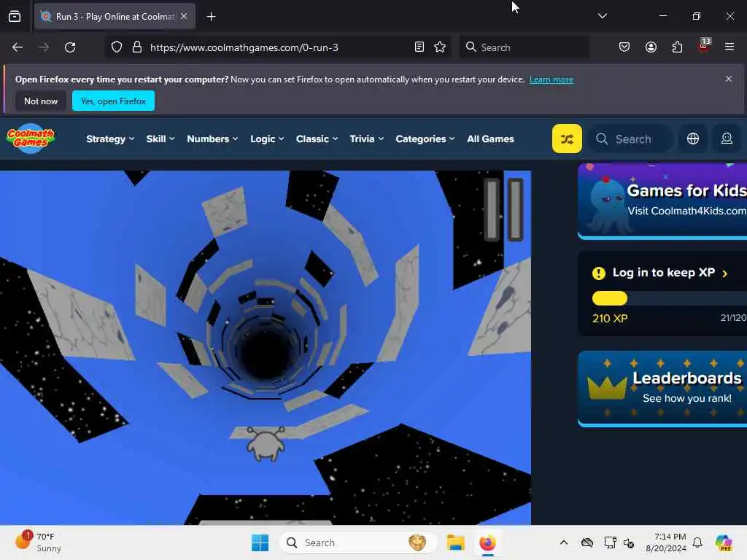Expand the Trivia menu
This screenshot has height=560, width=747.
pyautogui.click(x=366, y=139)
